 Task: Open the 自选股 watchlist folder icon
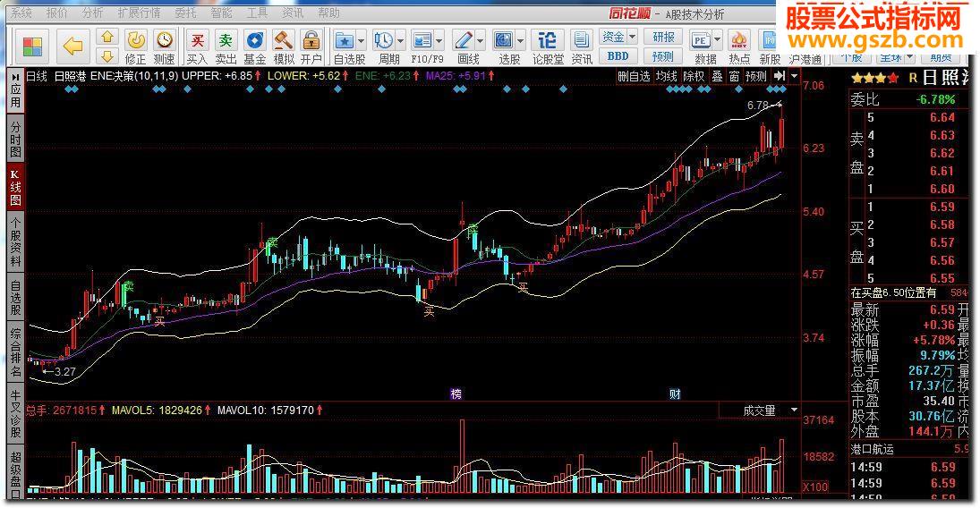click(345, 41)
